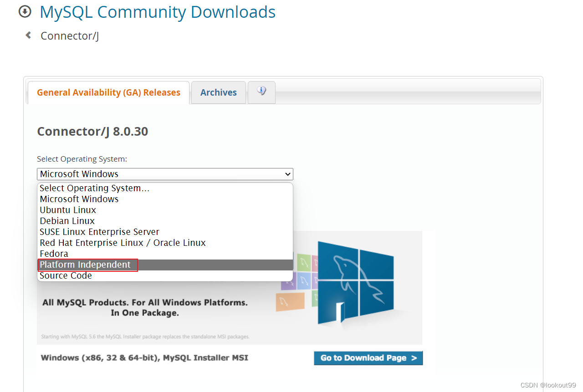Switch to the Archives tab
583x392 pixels.
click(219, 92)
